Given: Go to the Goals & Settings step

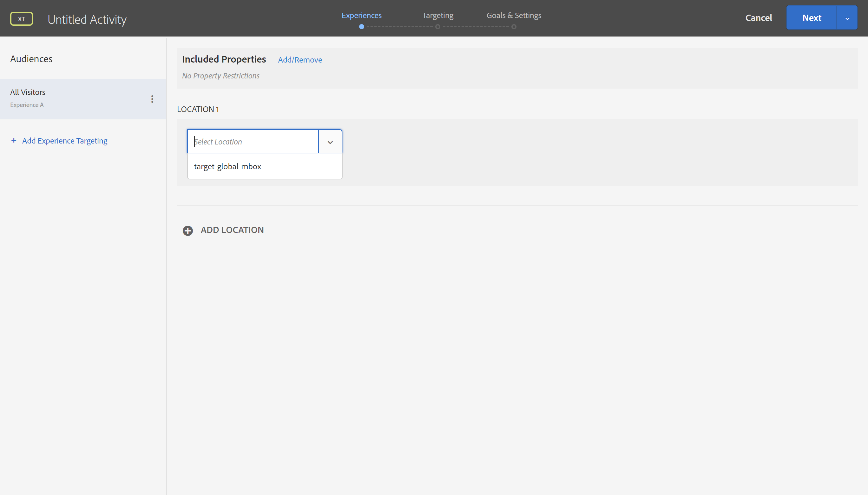Looking at the screenshot, I should [x=514, y=16].
